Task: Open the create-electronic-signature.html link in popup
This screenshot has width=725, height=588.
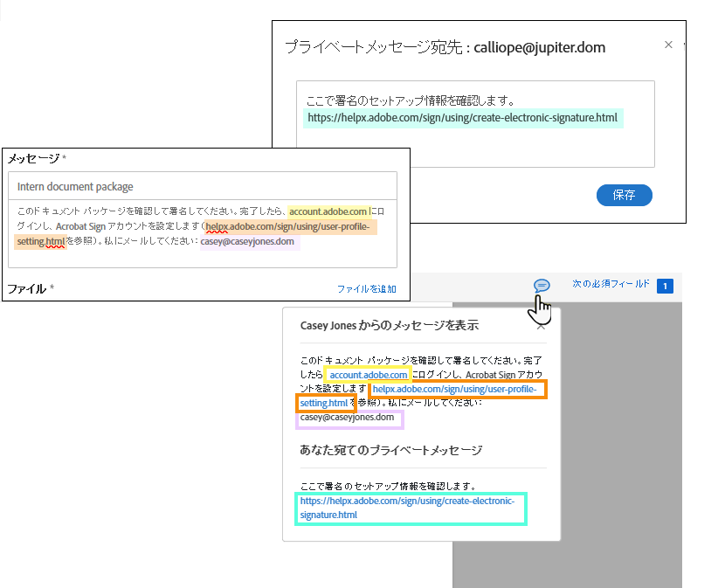Action: tap(407, 508)
